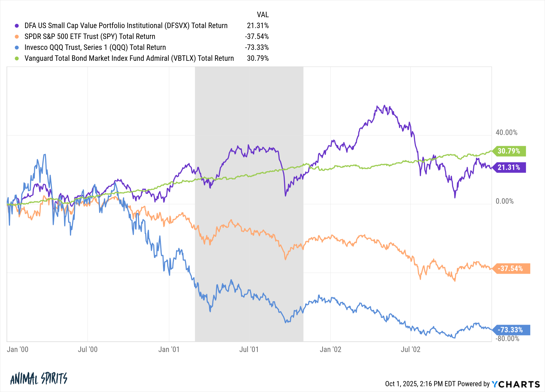The image size is (545, 392).
Task: Click the 40.00% y-axis label
Action: [x=506, y=132]
